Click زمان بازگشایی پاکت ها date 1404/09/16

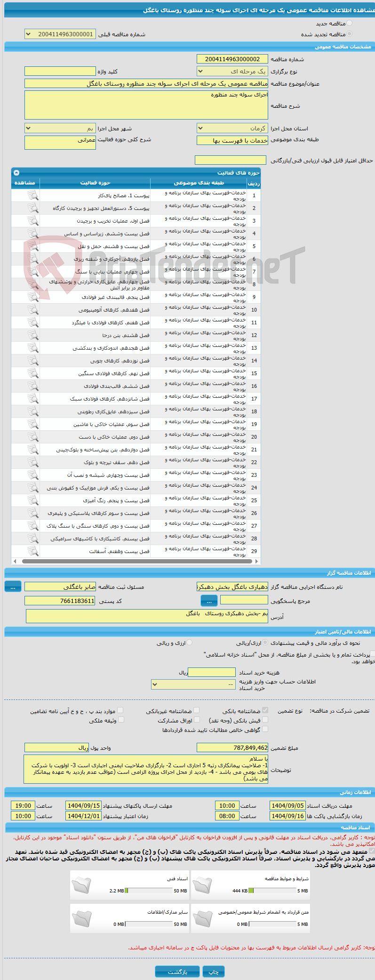click(x=287, y=816)
